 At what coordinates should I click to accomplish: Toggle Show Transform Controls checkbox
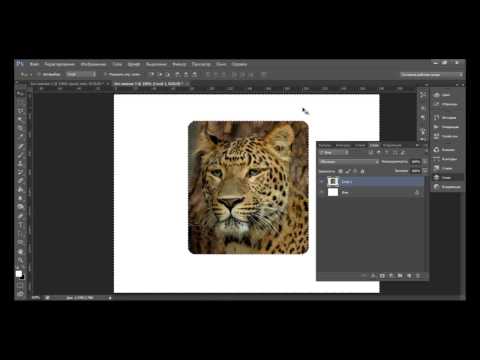coord(105,74)
